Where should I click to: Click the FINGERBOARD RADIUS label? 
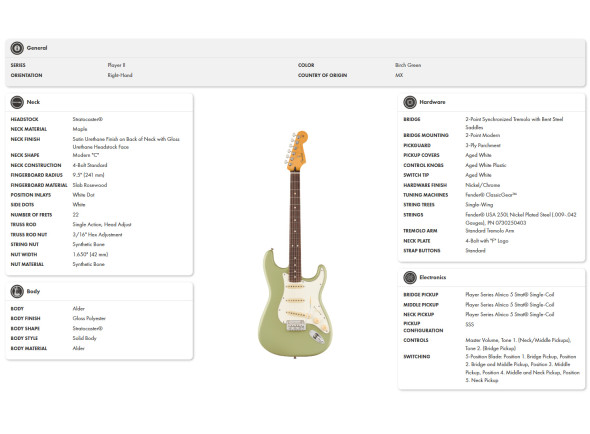pos(36,175)
